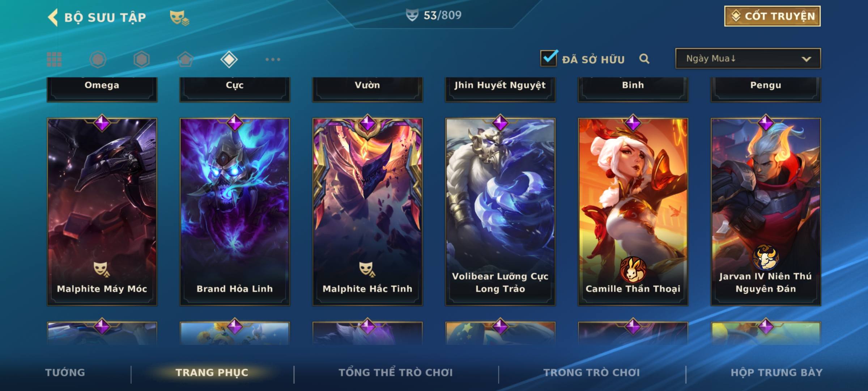
Task: Open the Hộp Trưng Bày tab
Action: click(x=776, y=373)
